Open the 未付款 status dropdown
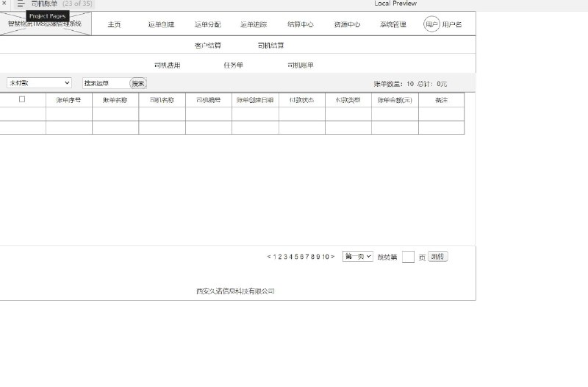This screenshot has width=588, height=387. (x=40, y=83)
